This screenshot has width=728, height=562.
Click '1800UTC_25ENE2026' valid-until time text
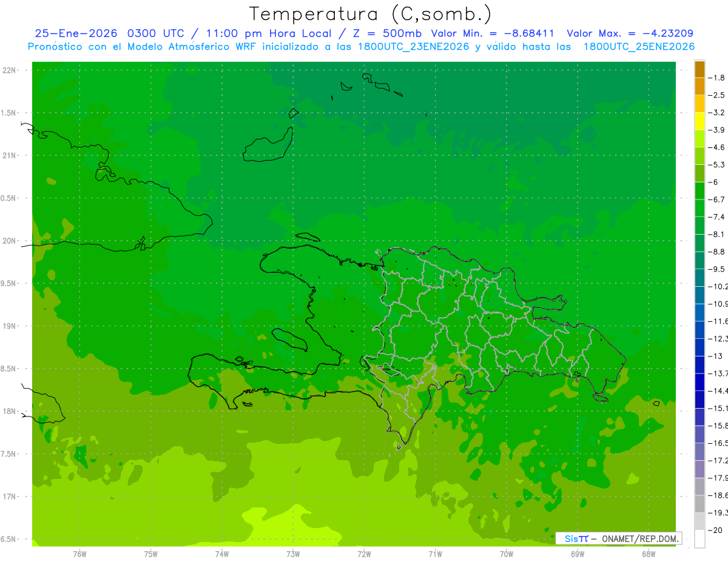[x=639, y=47]
